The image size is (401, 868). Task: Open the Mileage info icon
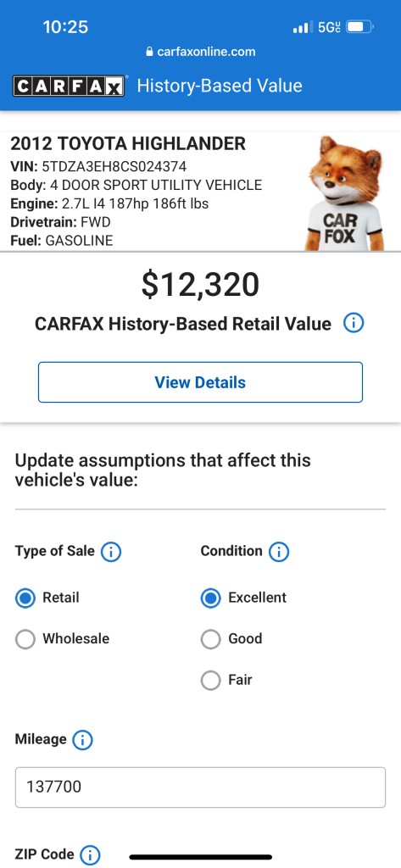82,740
